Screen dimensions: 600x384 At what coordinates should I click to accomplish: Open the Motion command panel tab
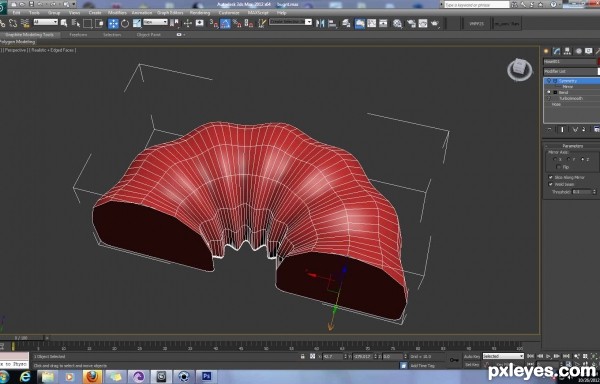(x=578, y=51)
